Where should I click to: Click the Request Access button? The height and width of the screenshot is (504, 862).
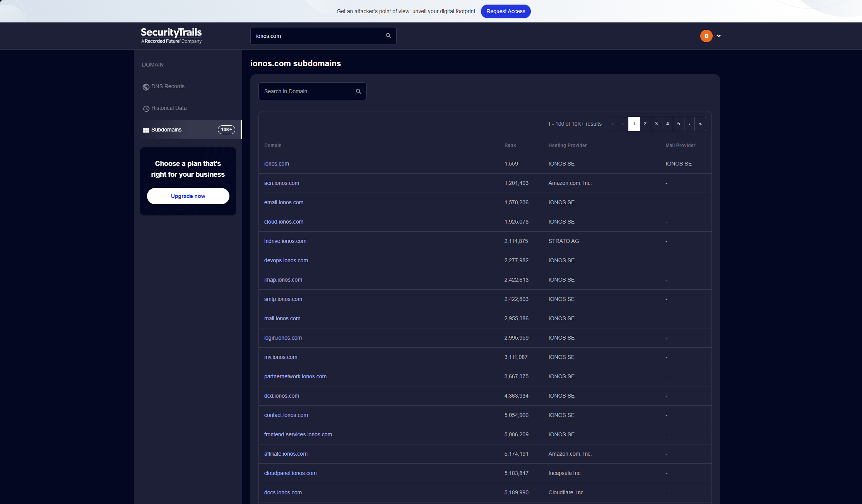(x=506, y=11)
